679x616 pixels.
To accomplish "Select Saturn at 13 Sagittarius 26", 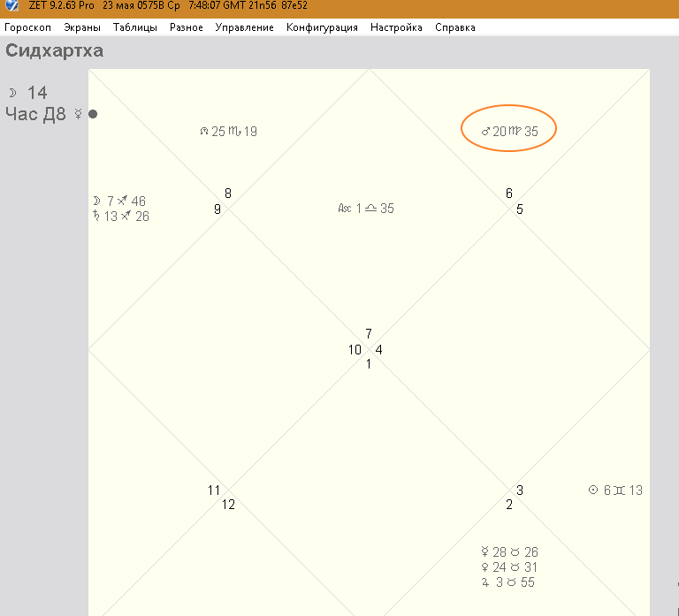I will tap(121, 216).
